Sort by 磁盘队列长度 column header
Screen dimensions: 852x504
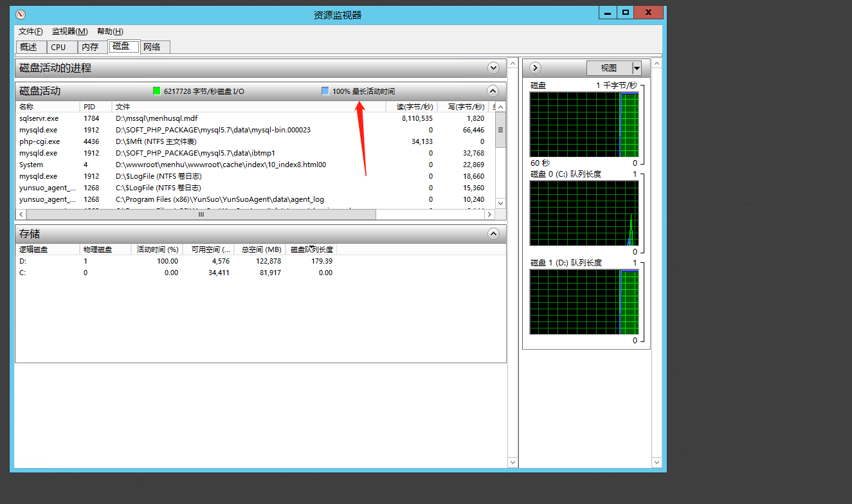click(311, 249)
